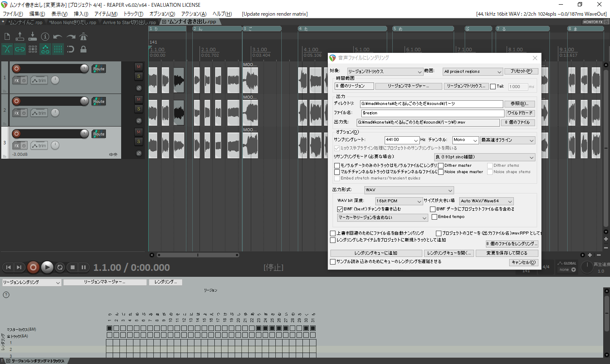
Task: Toggle the transport repeat loop button
Action: (x=60, y=267)
